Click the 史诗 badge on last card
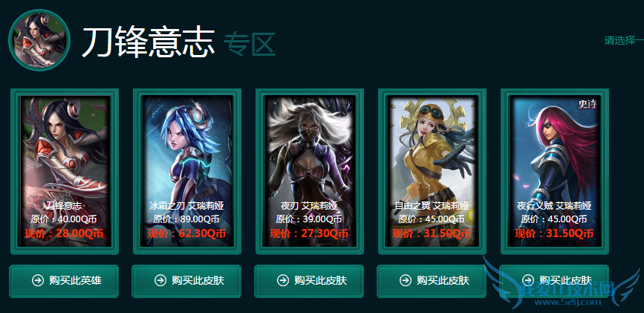The image size is (644, 313). pyautogui.click(x=586, y=105)
